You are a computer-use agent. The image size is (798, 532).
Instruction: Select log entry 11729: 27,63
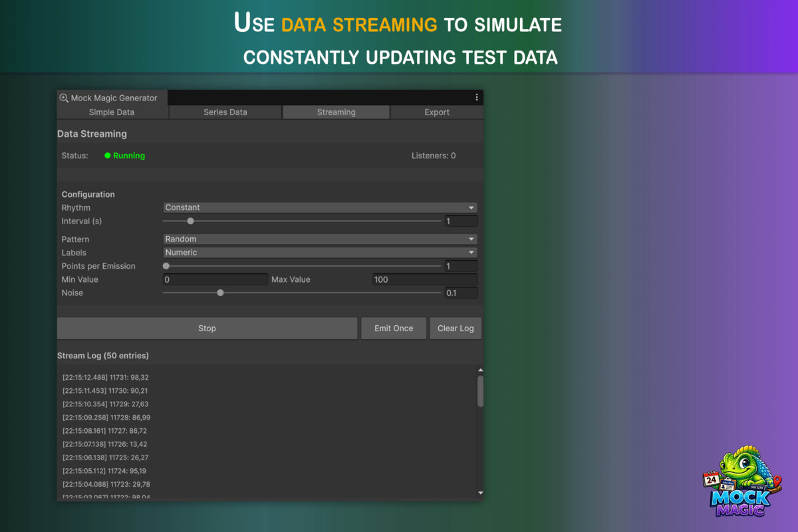pyautogui.click(x=105, y=404)
